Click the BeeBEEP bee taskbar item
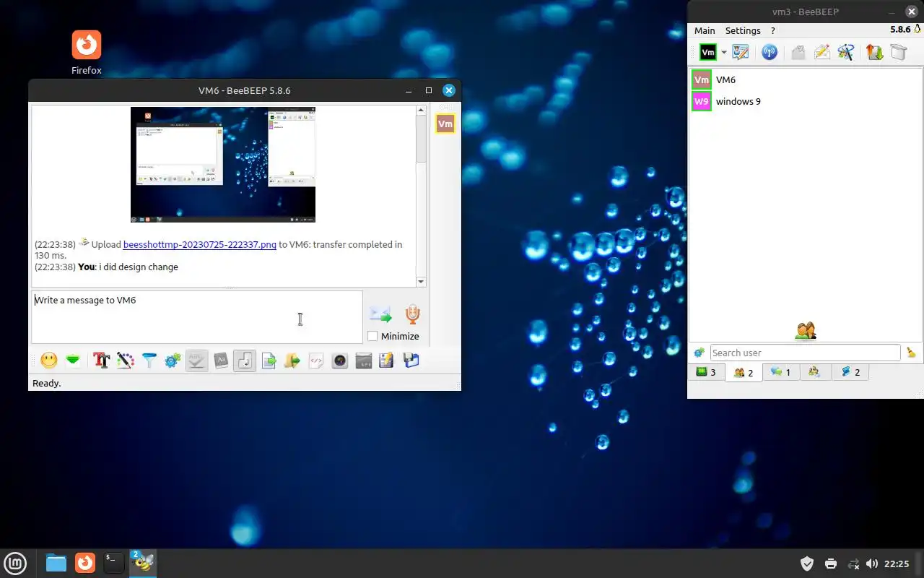The image size is (924, 578). coord(143,563)
